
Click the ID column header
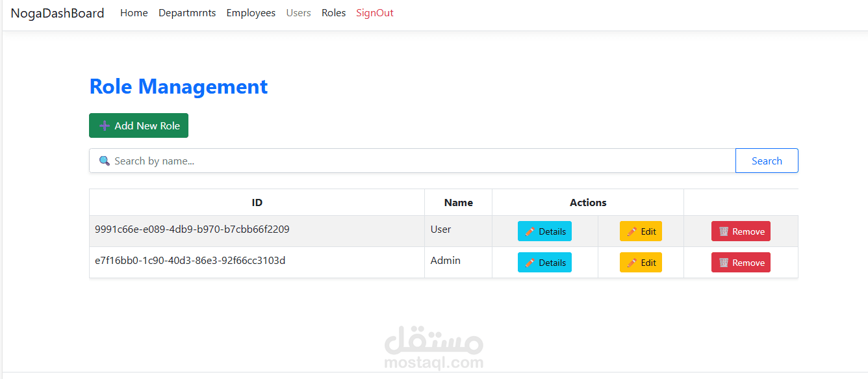(x=257, y=202)
